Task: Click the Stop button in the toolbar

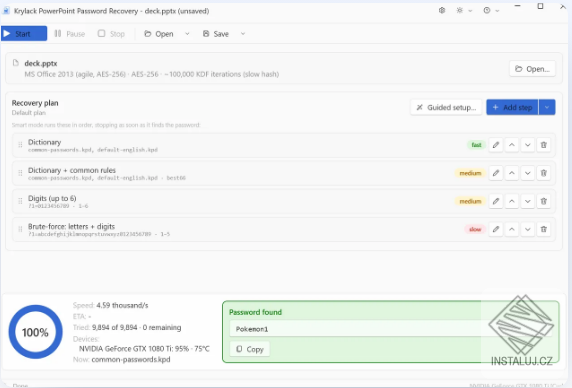Action: pyautogui.click(x=111, y=34)
